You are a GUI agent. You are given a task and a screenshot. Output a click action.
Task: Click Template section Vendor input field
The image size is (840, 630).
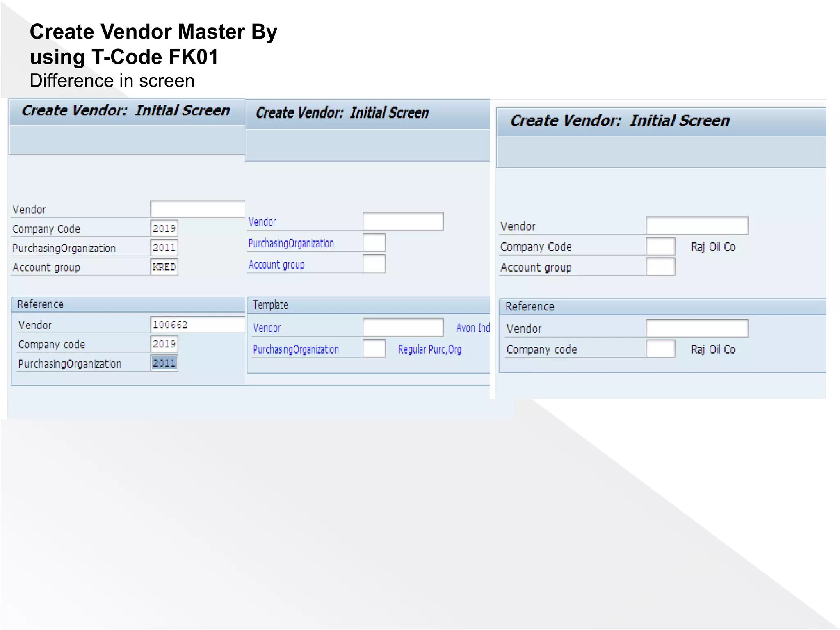coord(403,328)
